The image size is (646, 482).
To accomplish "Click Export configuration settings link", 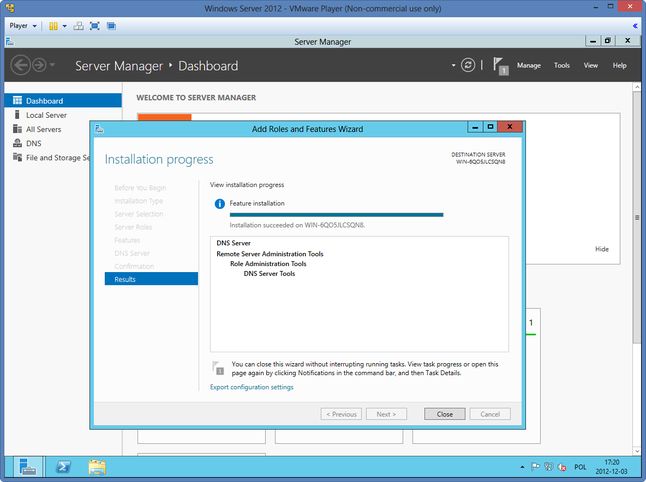I will click(x=251, y=387).
